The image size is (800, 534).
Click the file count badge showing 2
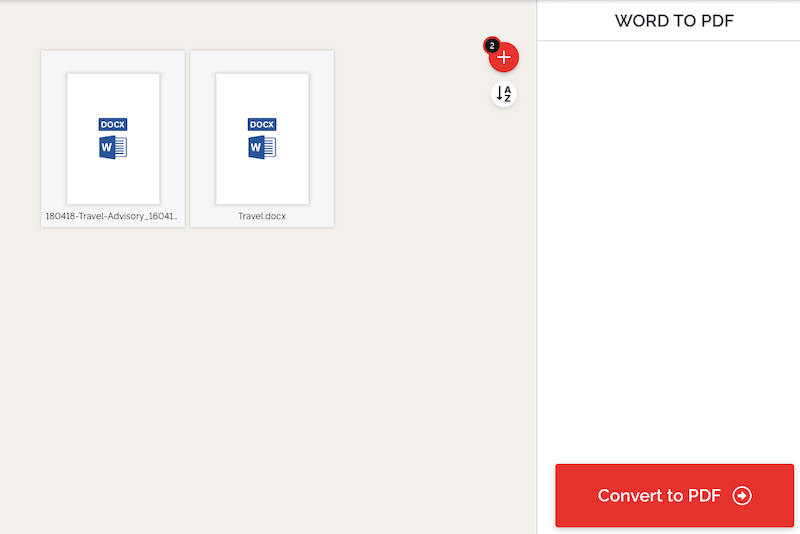(491, 45)
